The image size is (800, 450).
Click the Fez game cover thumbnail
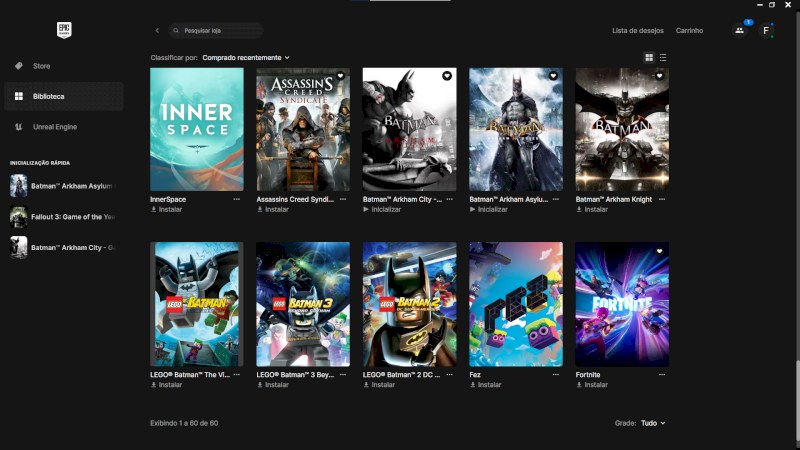pos(516,304)
